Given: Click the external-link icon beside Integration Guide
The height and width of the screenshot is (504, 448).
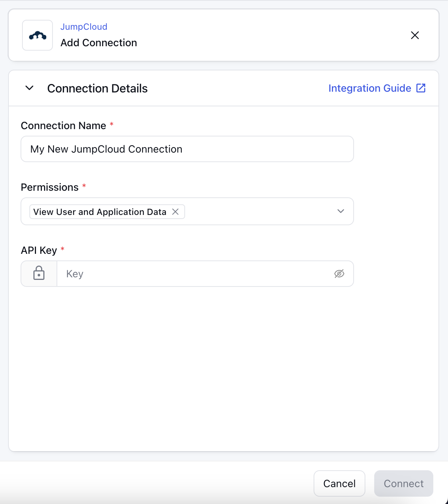Looking at the screenshot, I should 421,88.
